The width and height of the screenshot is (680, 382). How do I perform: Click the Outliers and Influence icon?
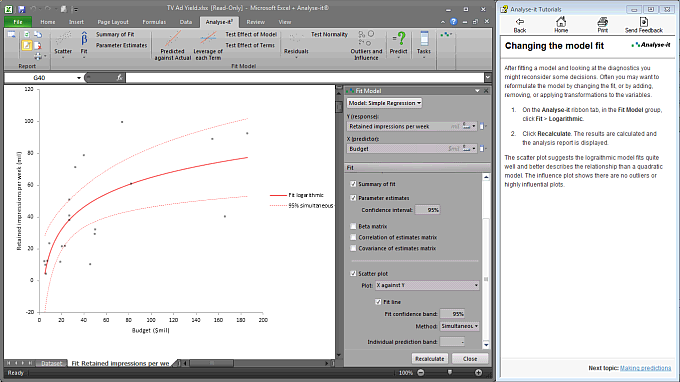[x=366, y=39]
